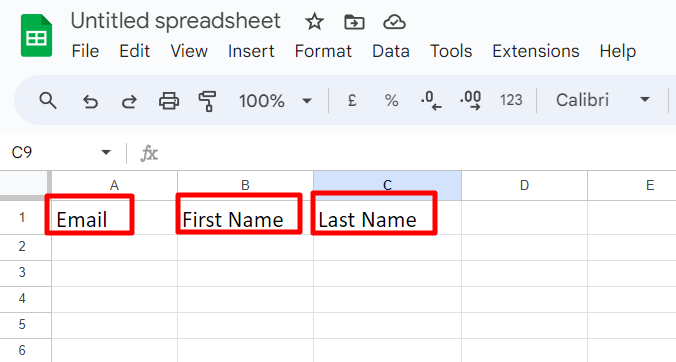676x362 pixels.
Task: Click the move to folder icon
Action: pos(354,22)
